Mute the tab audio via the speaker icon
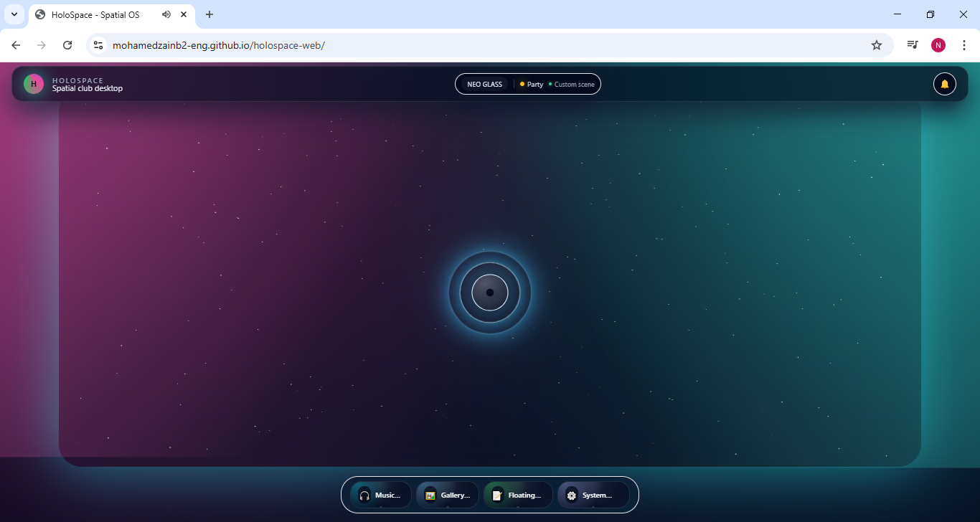The image size is (980, 522). 166,14
